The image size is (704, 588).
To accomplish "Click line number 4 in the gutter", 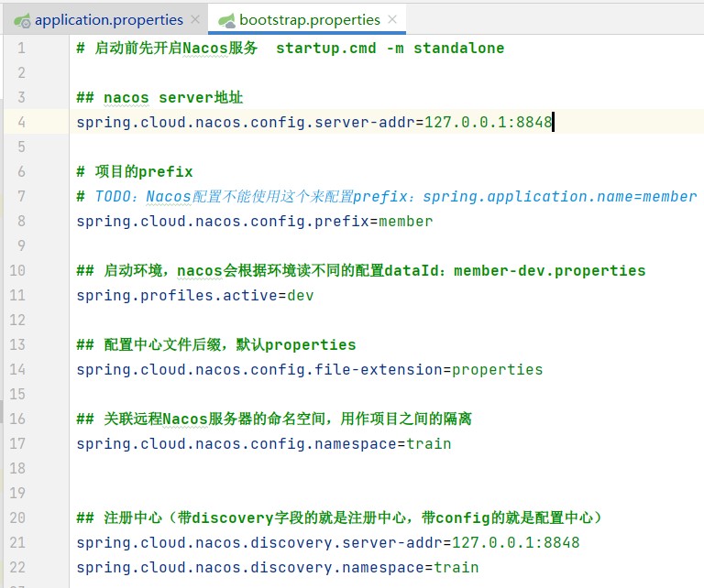I will click(21, 122).
